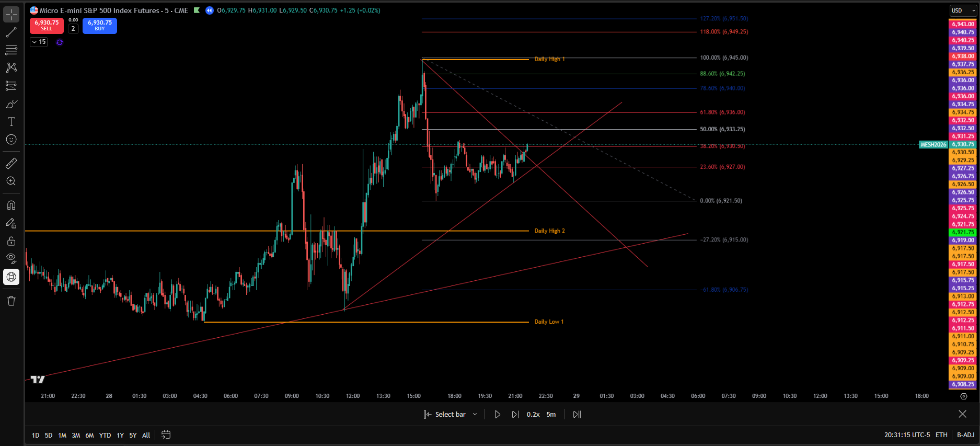Click the green 6,921.75 price axis tag
980x446 pixels.
tap(962, 232)
